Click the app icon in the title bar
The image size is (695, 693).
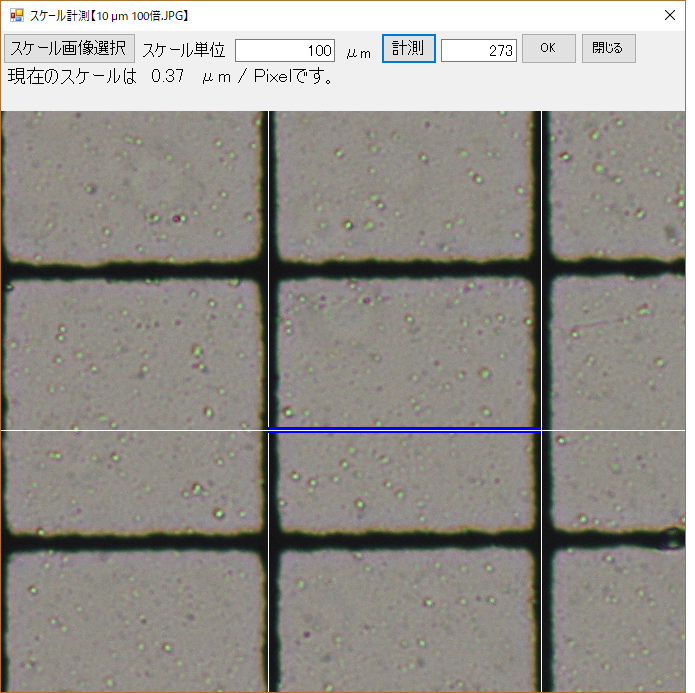16,16
